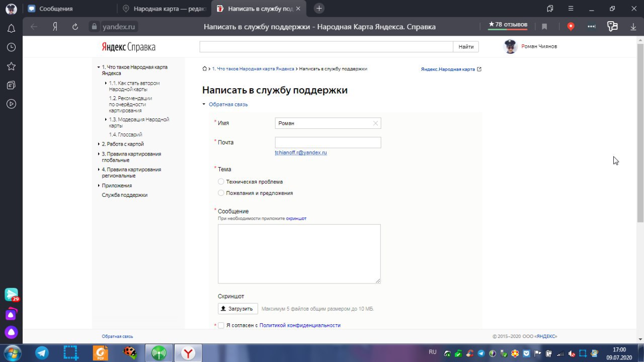The height and width of the screenshot is (362, 644).
Task: Close the 'Написать в службу подд' tab
Action: click(299, 9)
